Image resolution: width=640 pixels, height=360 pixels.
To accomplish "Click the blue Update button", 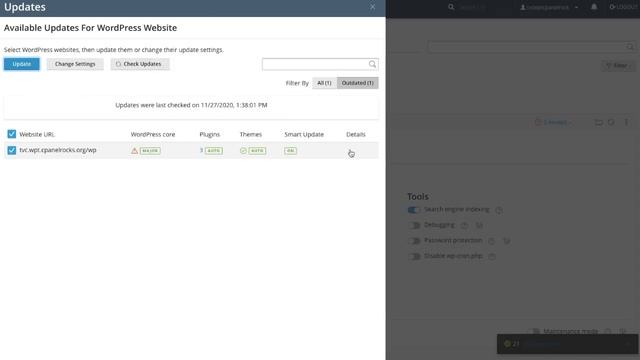I will tap(22, 64).
